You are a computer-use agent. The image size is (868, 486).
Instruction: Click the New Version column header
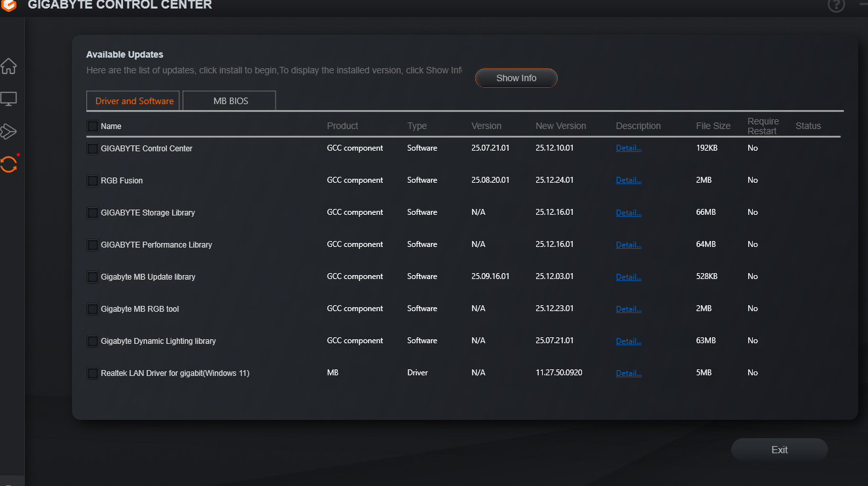pos(561,126)
